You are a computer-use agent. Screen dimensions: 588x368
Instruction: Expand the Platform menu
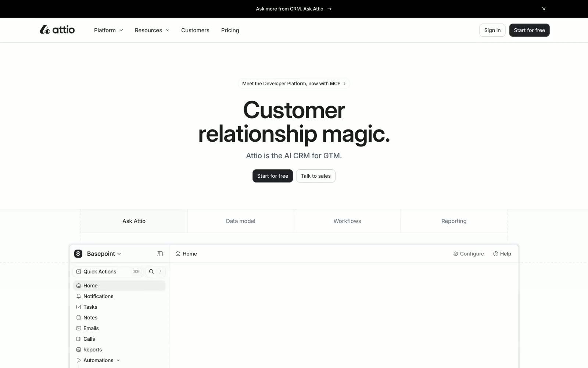click(x=108, y=30)
